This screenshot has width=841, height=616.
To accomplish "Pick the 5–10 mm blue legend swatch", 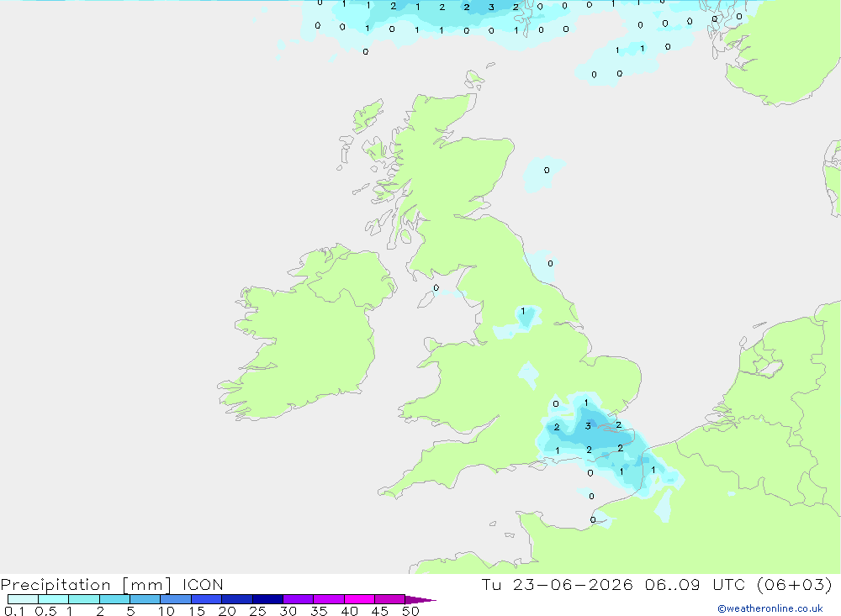I will pos(145,599).
